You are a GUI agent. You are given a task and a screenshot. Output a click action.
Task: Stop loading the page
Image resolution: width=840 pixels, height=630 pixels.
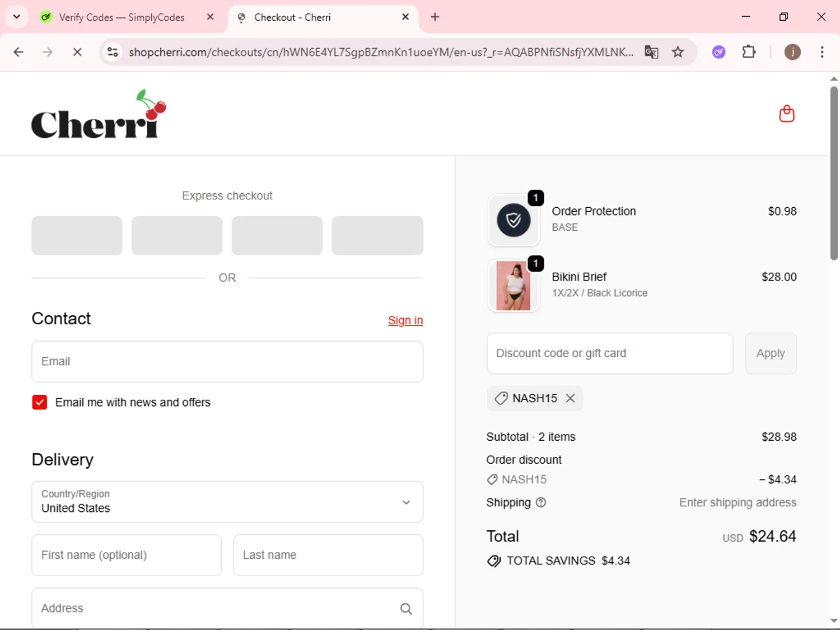coord(77,52)
